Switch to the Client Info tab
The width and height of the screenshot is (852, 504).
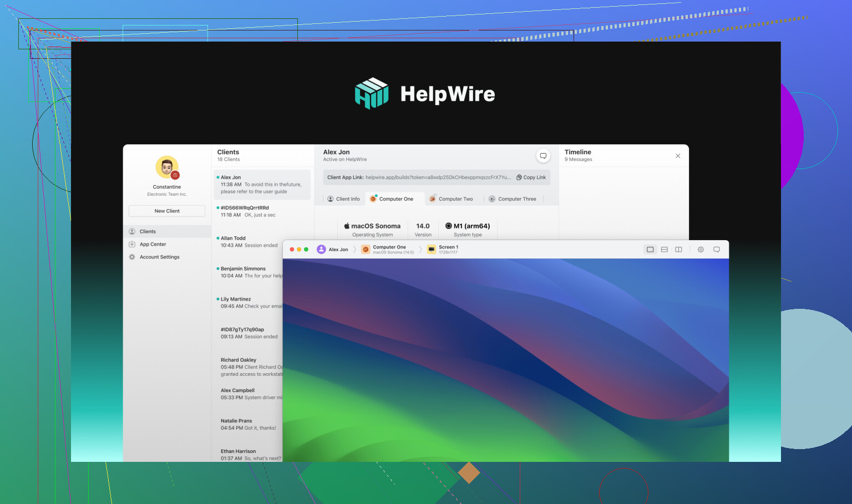coord(343,199)
